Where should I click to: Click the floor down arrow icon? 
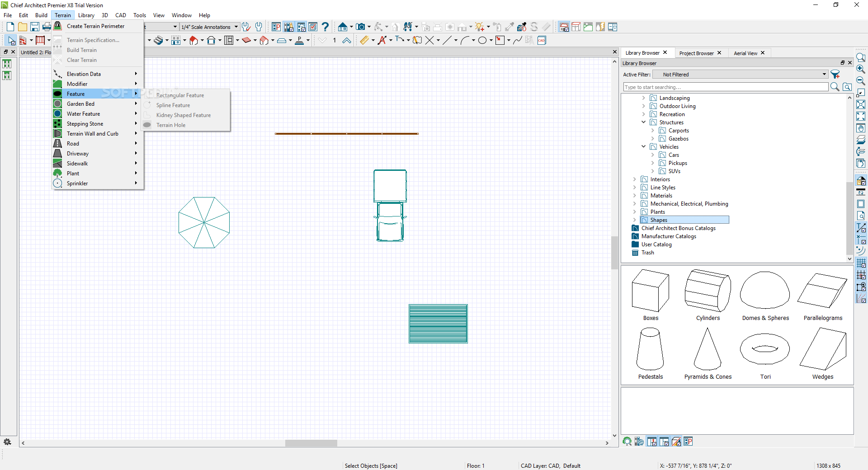pyautogui.click(x=322, y=41)
